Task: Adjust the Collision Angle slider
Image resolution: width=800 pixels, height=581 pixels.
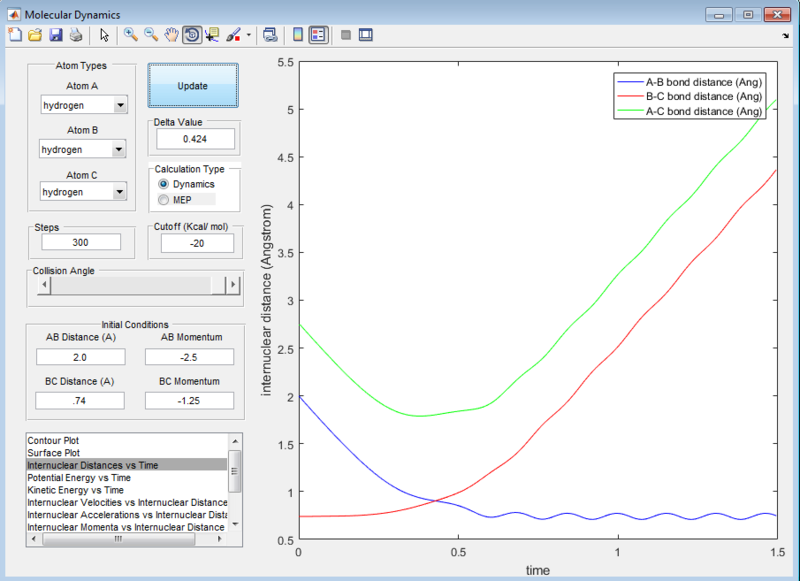Action: click(x=135, y=285)
